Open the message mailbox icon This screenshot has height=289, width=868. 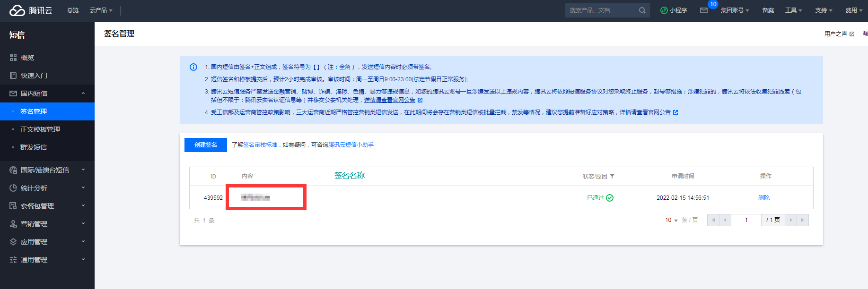pos(704,10)
